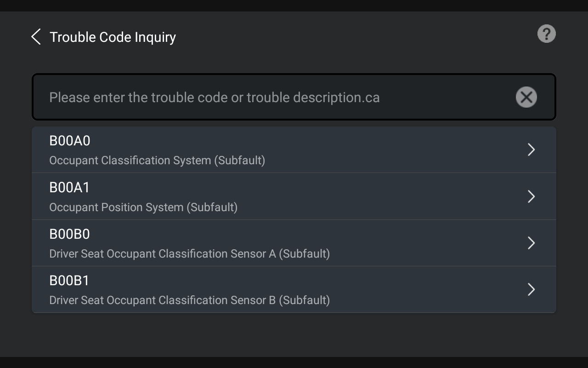The image size is (588, 368).
Task: Open B00B0 details via its chevron arrow
Action: point(531,243)
